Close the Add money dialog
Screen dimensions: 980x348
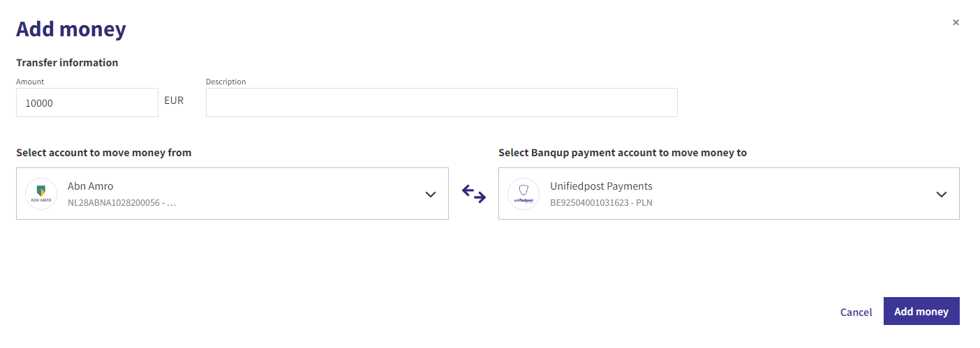956,22
